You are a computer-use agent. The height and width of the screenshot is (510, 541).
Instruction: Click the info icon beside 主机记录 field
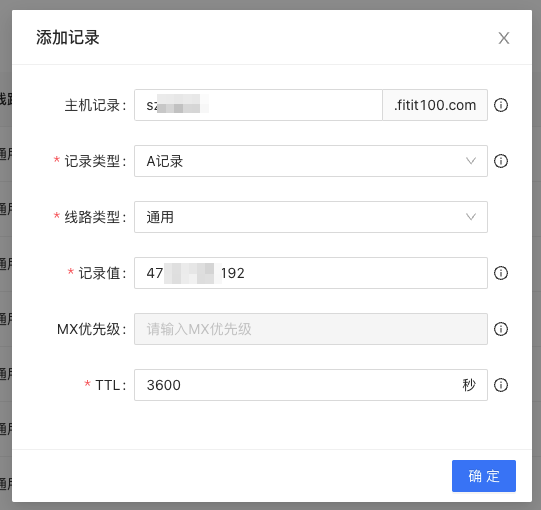point(501,105)
